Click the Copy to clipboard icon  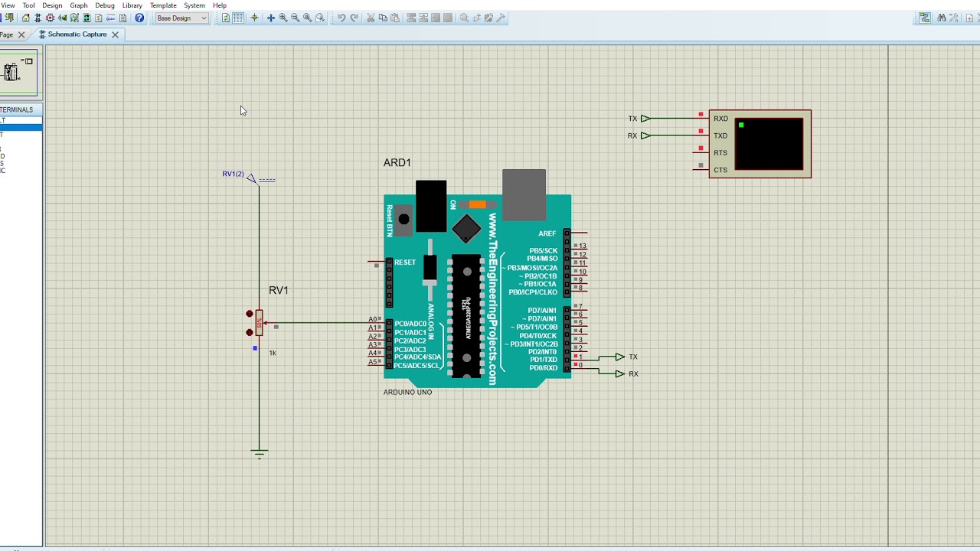coord(383,18)
